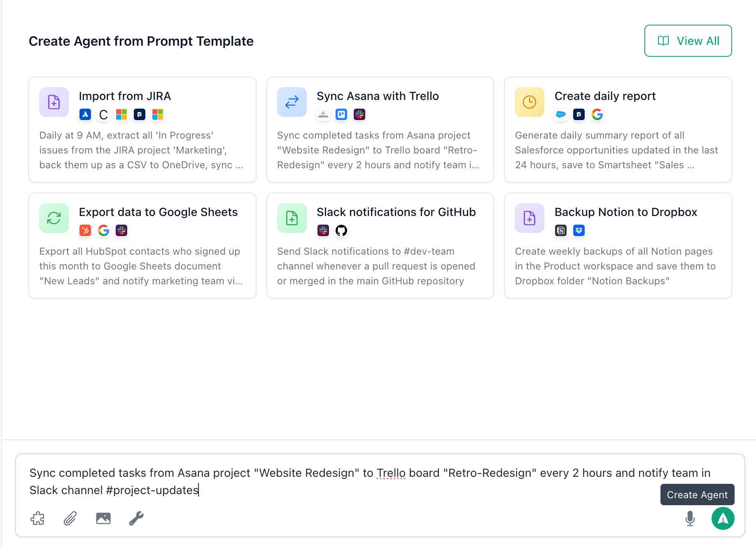Select the Slack logo in Export data to Google Sheets card
The width and height of the screenshot is (756, 548).
point(121,230)
